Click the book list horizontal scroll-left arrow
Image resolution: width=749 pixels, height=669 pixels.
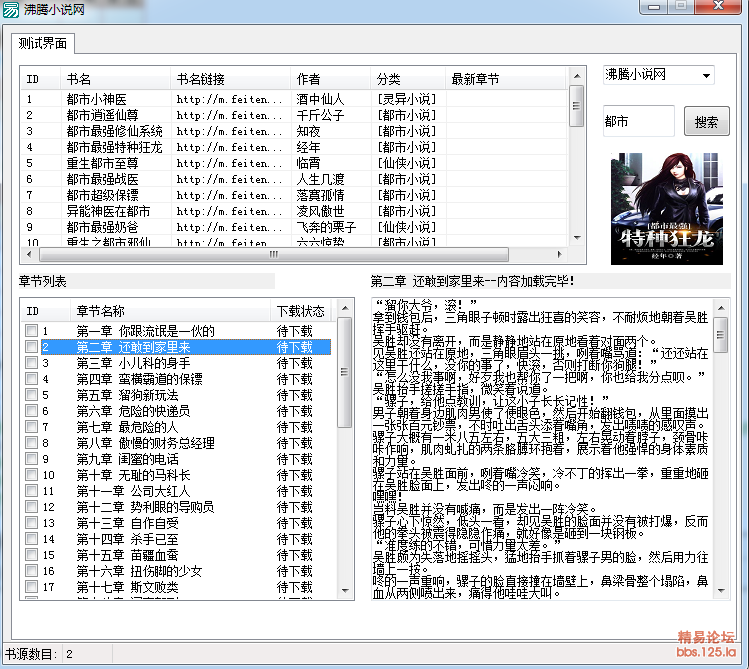tap(29, 255)
